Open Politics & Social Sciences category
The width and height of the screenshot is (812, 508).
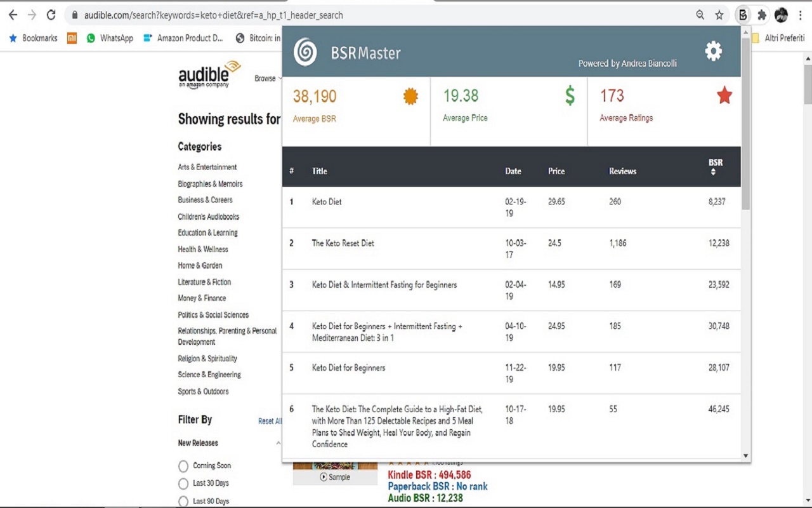213,315
